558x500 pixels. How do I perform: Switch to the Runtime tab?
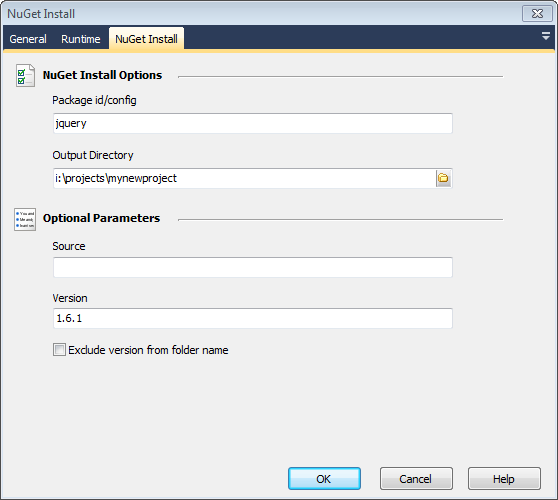pos(80,39)
